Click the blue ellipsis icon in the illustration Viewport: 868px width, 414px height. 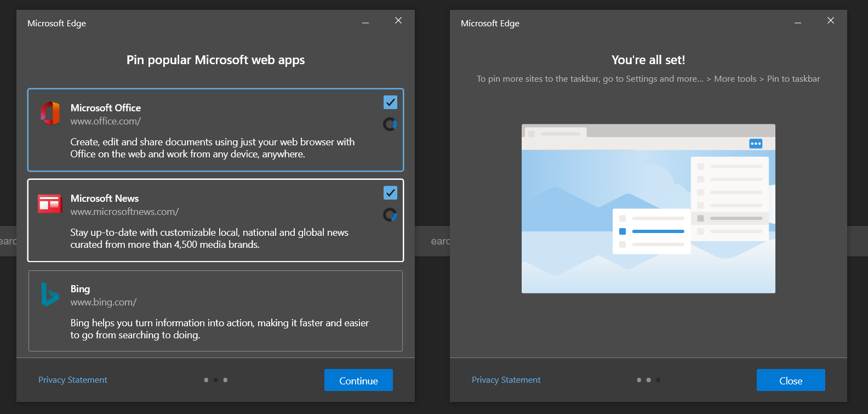756,144
